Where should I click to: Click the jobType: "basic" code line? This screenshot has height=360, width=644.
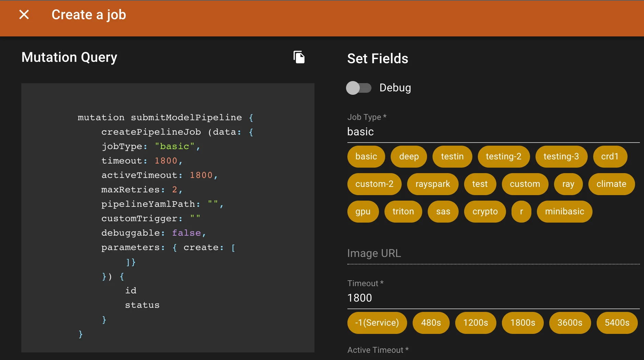151,146
